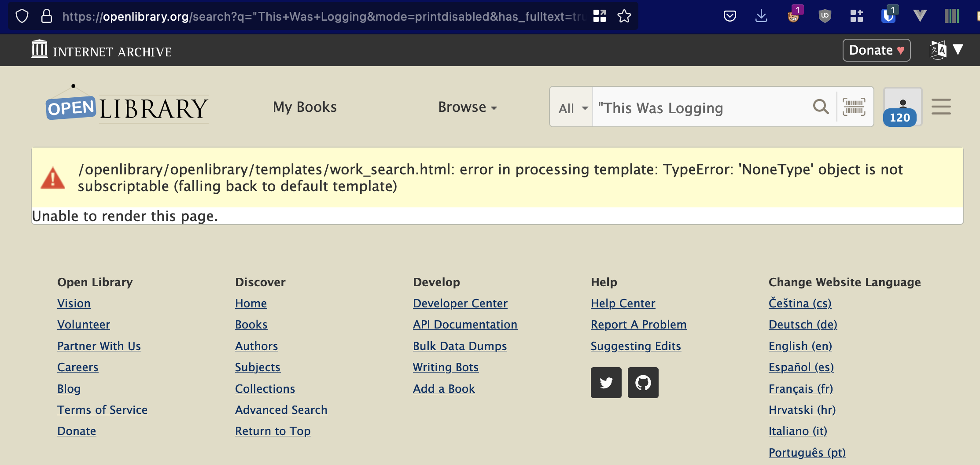Toggle tracking protection shield icon

(x=22, y=15)
